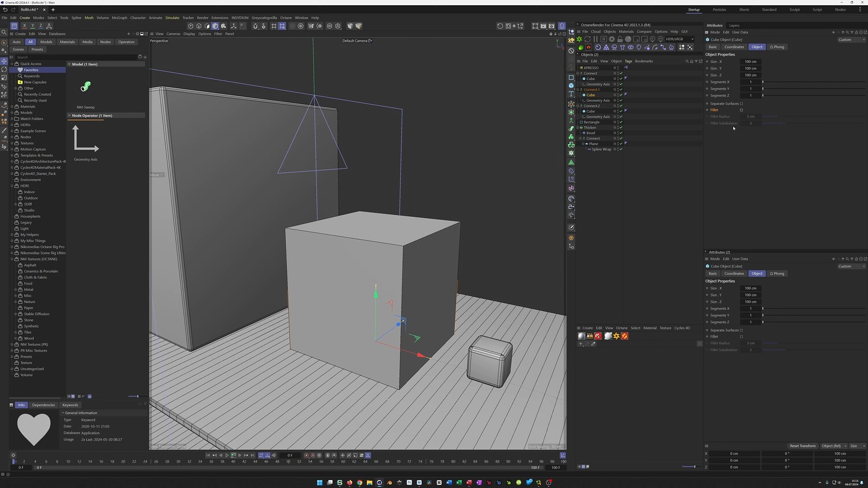Viewport: 868px width, 488px height.
Task: Collapse the Node Operator (1 Item) section
Action: (69, 116)
